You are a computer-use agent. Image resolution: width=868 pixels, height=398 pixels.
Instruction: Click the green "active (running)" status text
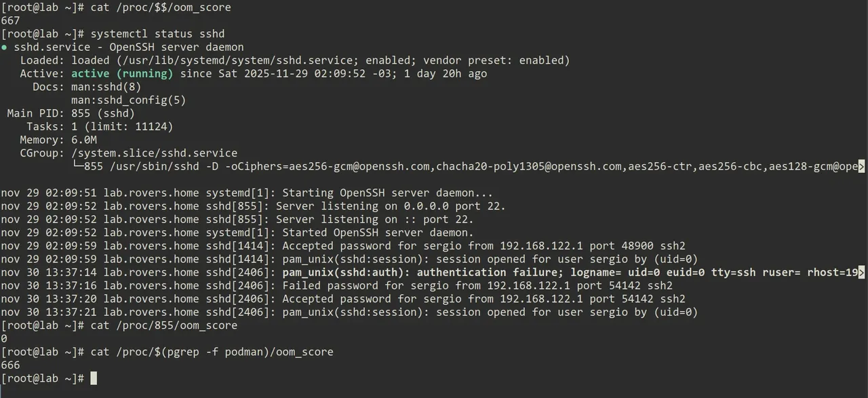point(122,74)
